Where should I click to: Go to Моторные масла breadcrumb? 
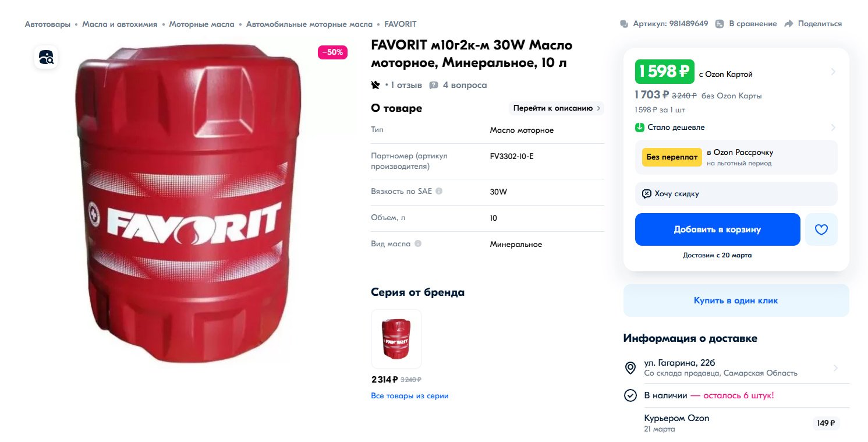201,24
